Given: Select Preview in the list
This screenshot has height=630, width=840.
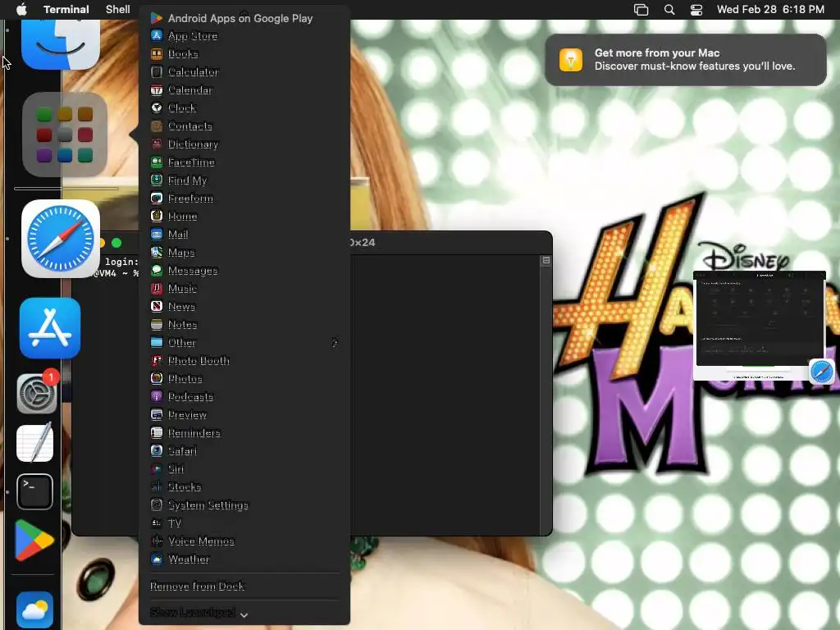Looking at the screenshot, I should point(244,414).
